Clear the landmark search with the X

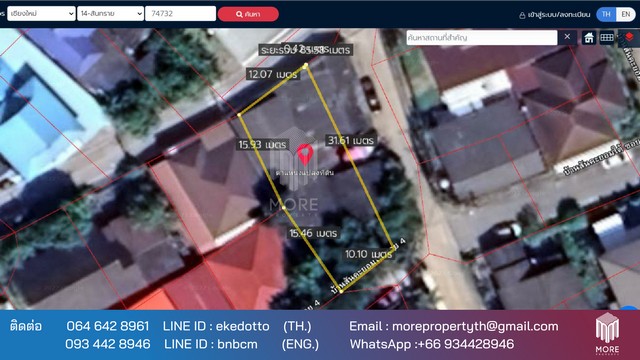[567, 37]
